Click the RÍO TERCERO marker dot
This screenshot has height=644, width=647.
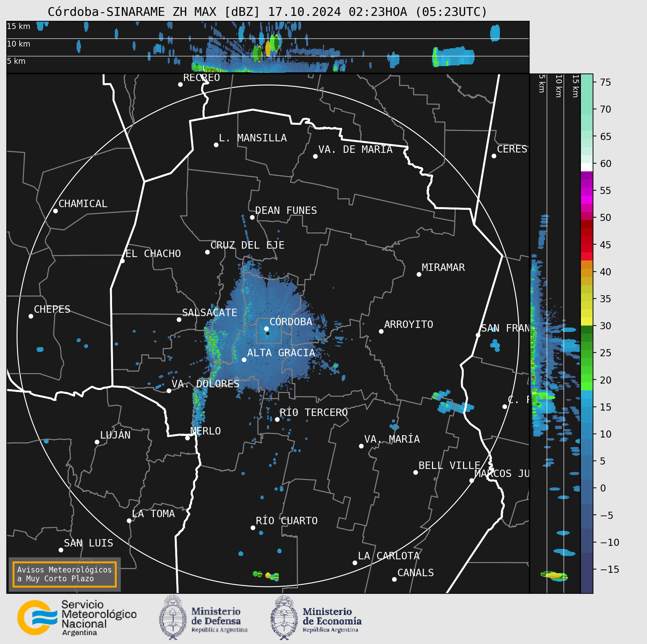click(x=277, y=419)
